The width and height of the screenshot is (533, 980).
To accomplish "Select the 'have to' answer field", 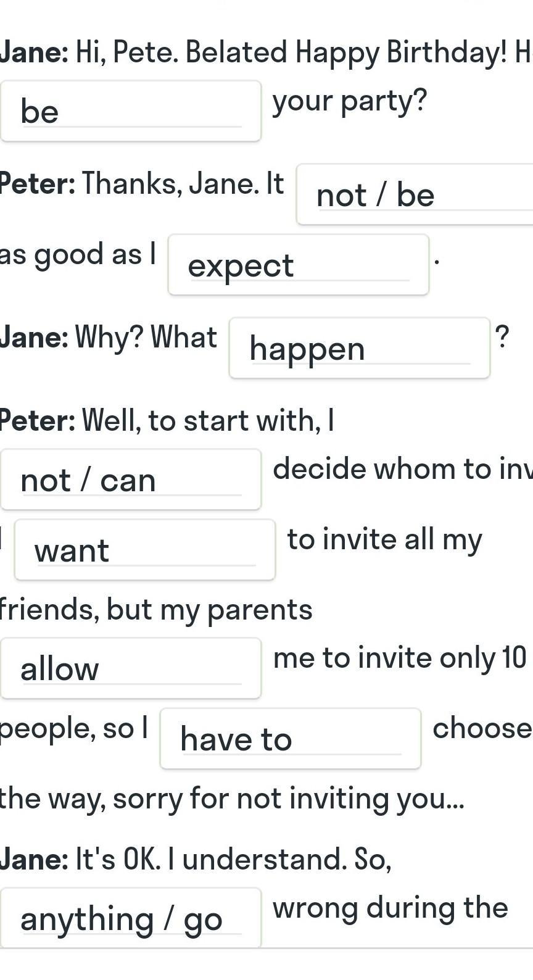I will [291, 739].
